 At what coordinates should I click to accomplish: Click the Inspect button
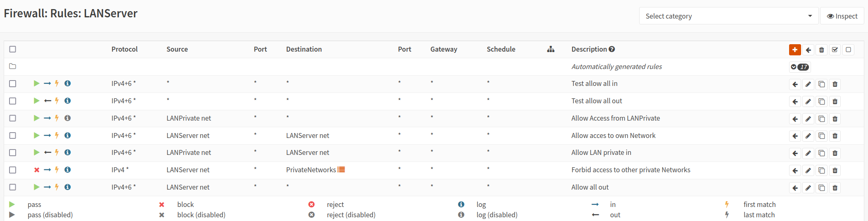pos(842,16)
